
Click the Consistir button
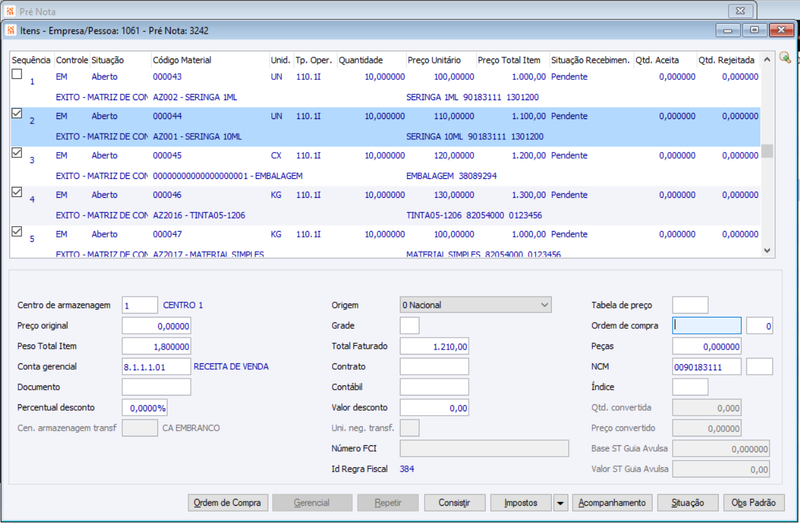(454, 503)
